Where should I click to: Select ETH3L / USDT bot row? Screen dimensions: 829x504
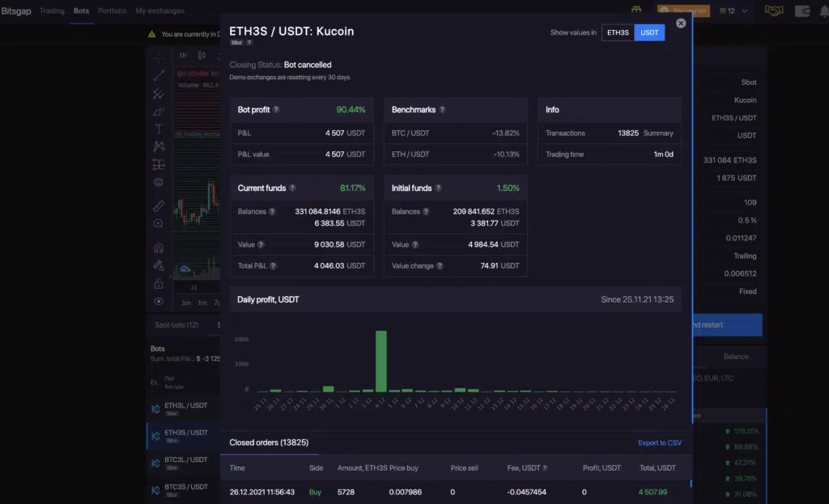tap(184, 409)
